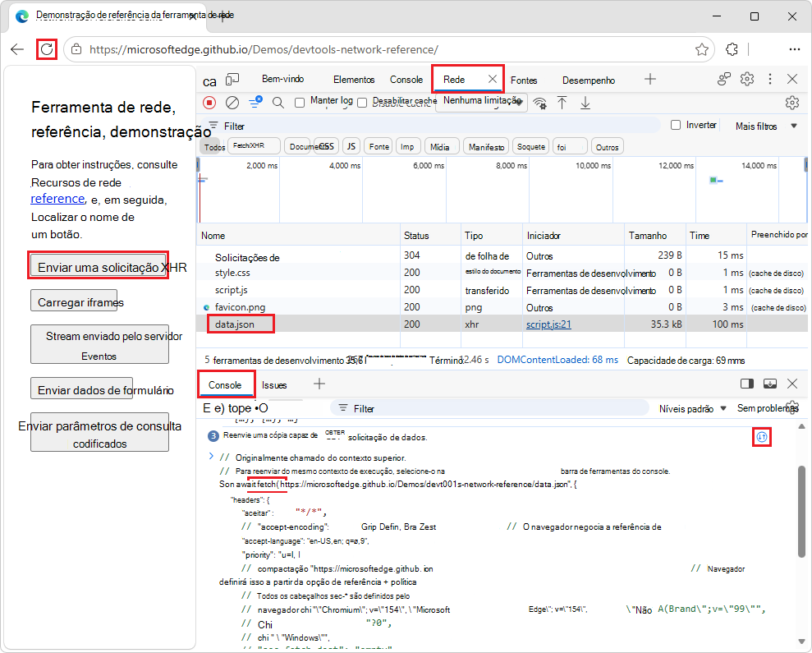Check the Desabilitar cache checkbox

pos(363,103)
